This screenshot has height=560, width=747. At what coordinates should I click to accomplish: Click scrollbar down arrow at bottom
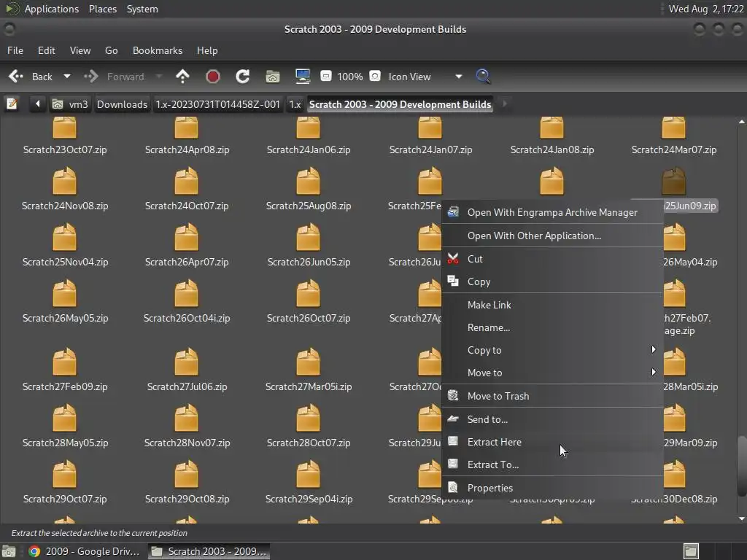[741, 518]
